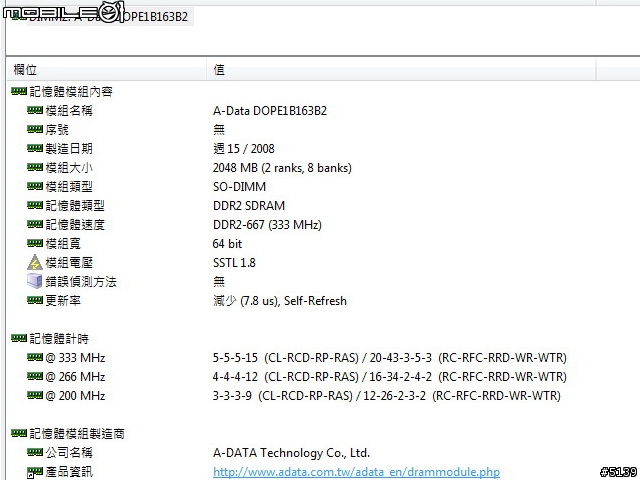
Task: Click the Self-Refresh refresh rate value
Action: tap(280, 301)
